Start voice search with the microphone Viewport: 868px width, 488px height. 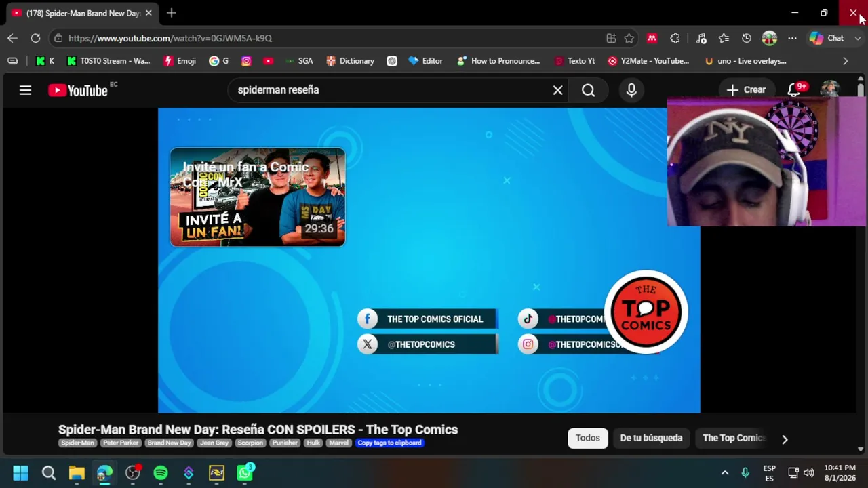(x=631, y=90)
